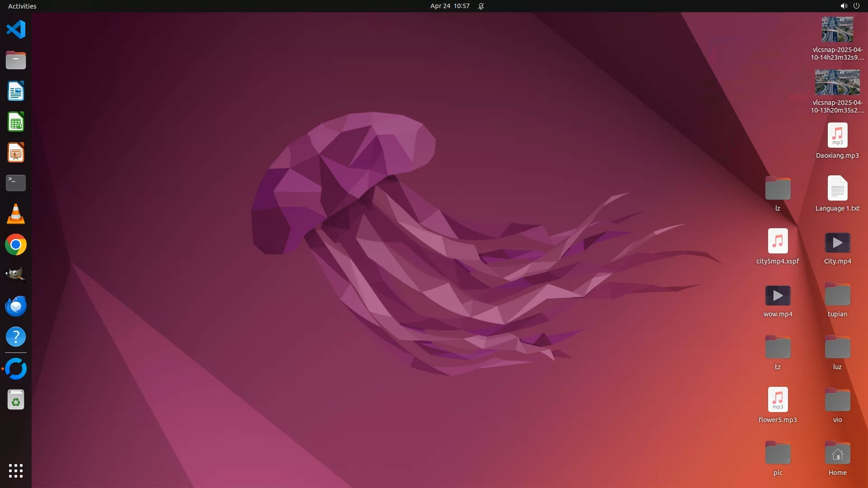Launch LibreOffice Calc spreadsheet icon
868x488 pixels.
[x=16, y=122]
